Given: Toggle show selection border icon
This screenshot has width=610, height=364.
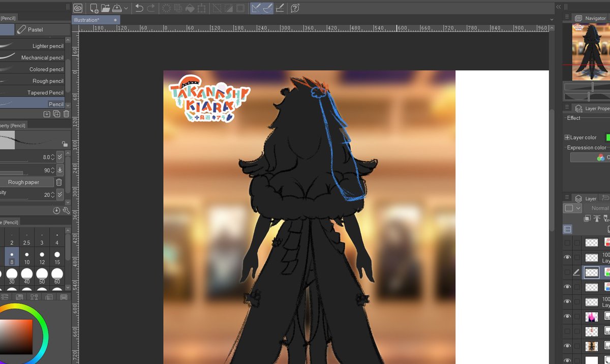Looking at the screenshot, I should click(240, 8).
